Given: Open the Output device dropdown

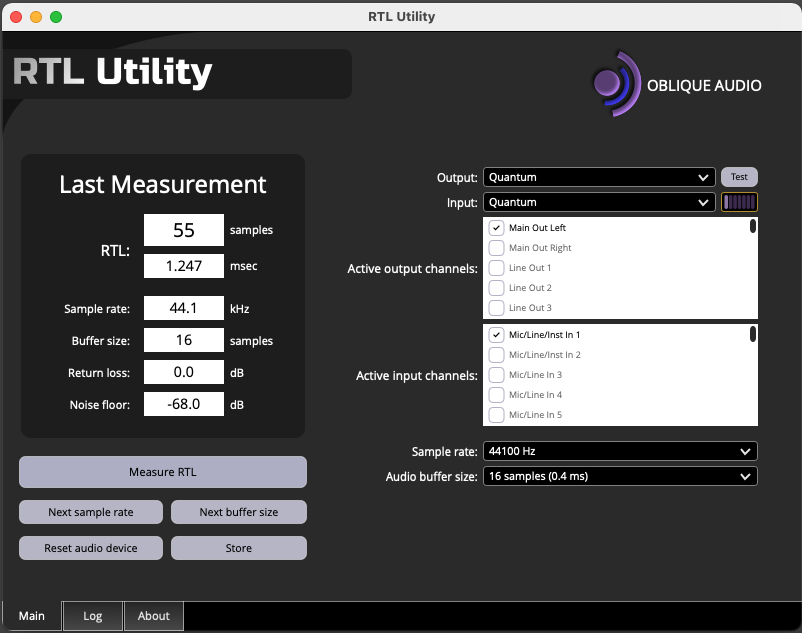Looking at the screenshot, I should click(599, 177).
